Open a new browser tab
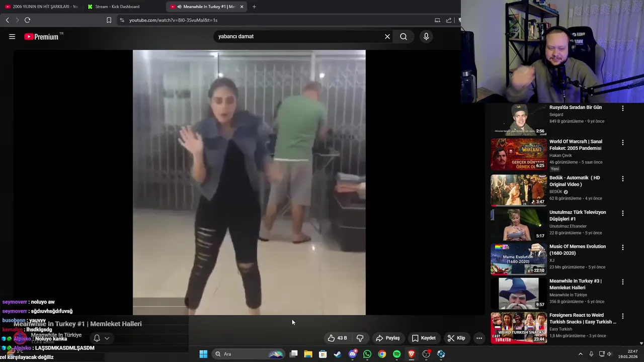 pyautogui.click(x=254, y=7)
